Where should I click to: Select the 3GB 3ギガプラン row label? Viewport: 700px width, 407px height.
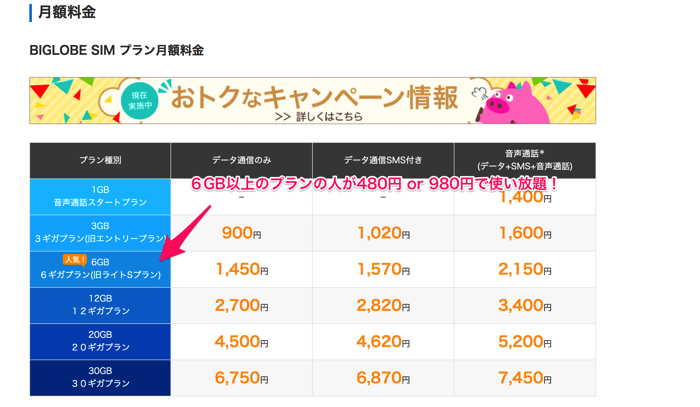click(x=100, y=233)
